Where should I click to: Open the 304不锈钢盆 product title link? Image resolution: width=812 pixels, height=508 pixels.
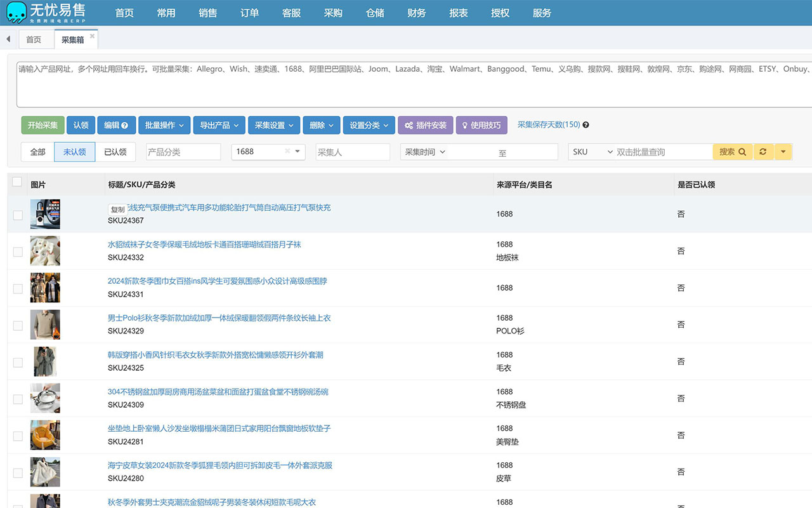point(218,392)
